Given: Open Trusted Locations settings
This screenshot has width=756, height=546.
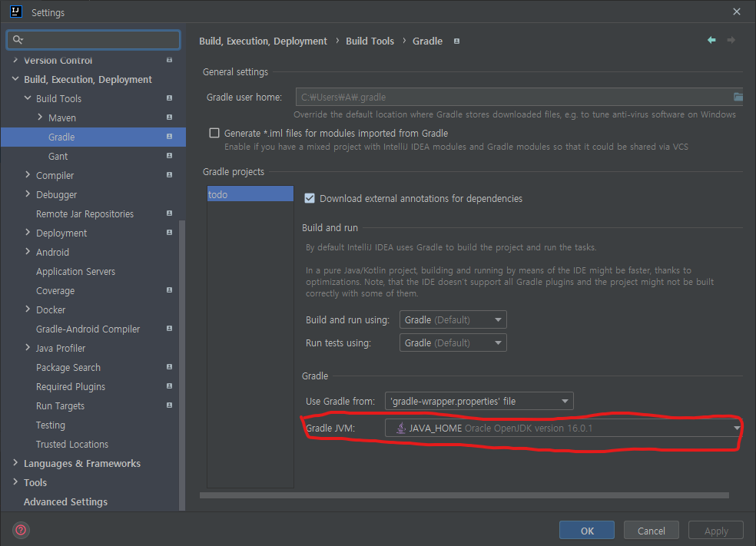Looking at the screenshot, I should click(72, 445).
